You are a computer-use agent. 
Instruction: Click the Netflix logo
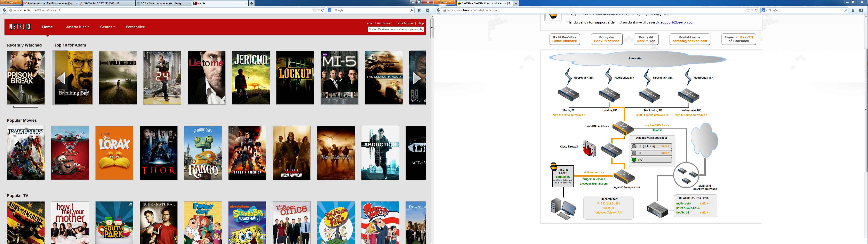[20, 27]
